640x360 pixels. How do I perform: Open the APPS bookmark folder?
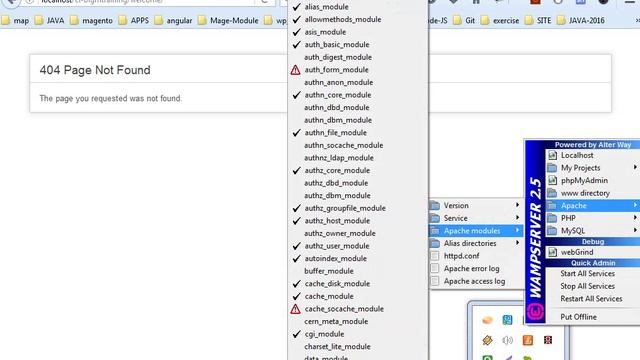pyautogui.click(x=134, y=20)
